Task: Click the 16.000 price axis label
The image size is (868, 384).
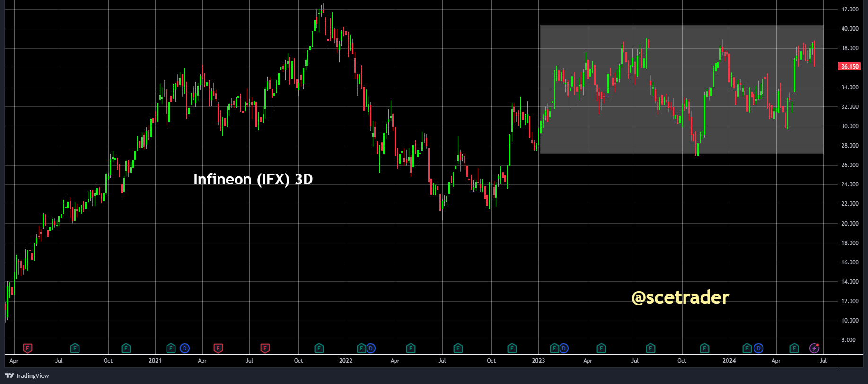Action: click(850, 262)
